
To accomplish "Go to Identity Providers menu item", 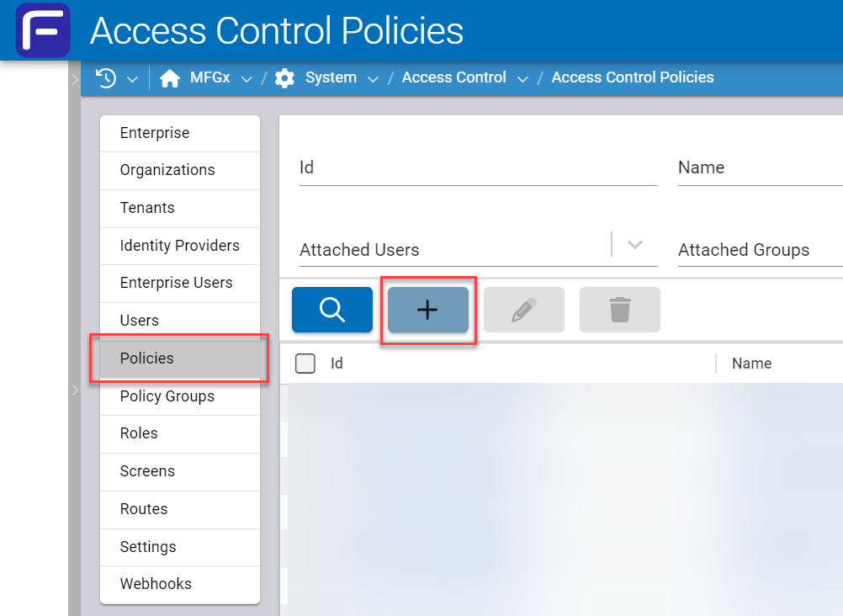I will [179, 246].
